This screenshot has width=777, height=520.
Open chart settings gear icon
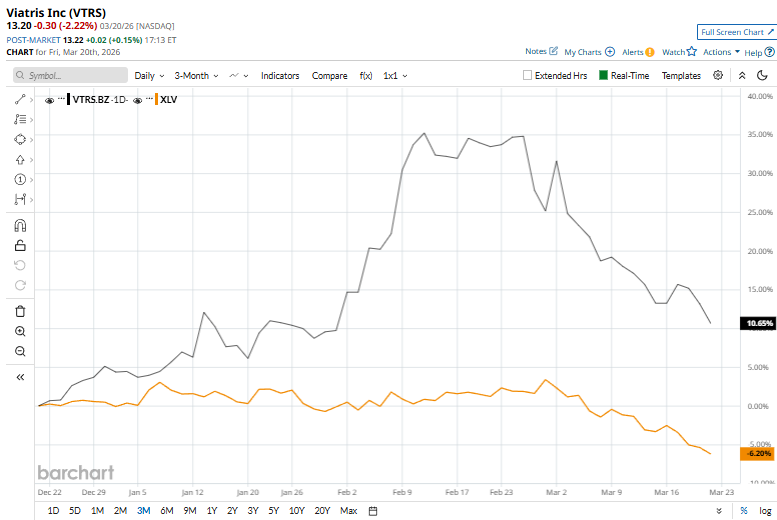(x=718, y=75)
